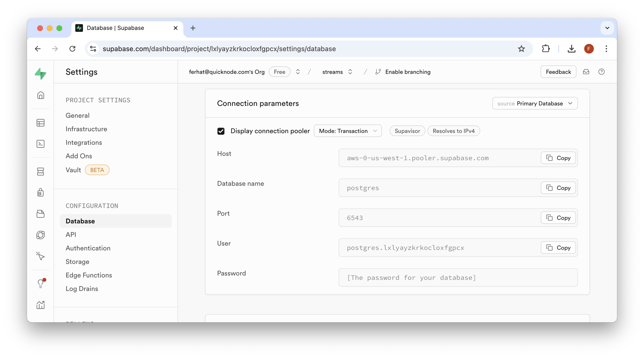Click the Supavisor badge

pyautogui.click(x=407, y=131)
